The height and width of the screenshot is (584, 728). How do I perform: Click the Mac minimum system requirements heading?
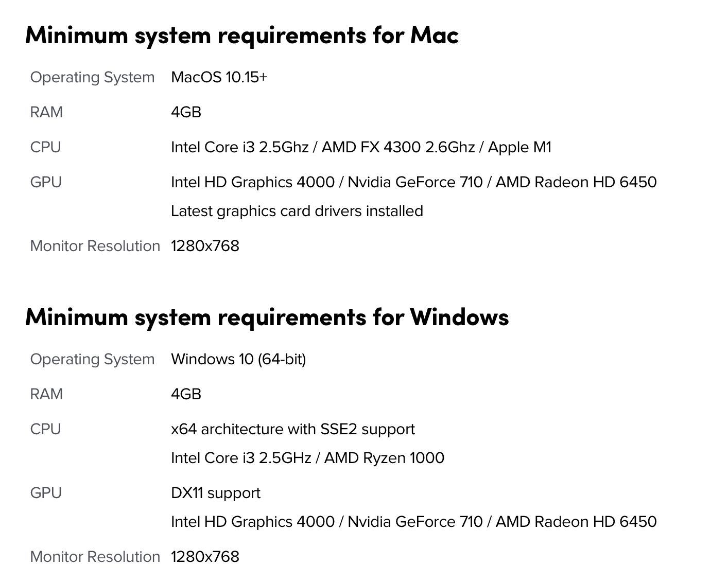click(x=242, y=36)
